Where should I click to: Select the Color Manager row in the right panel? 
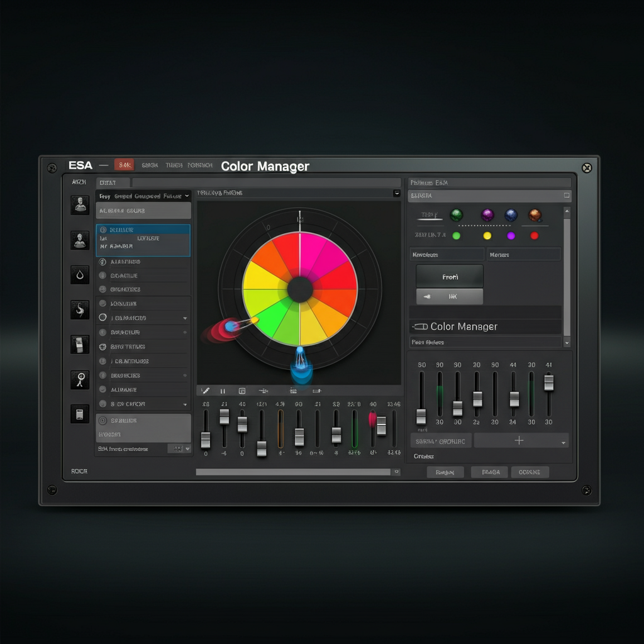pyautogui.click(x=486, y=326)
